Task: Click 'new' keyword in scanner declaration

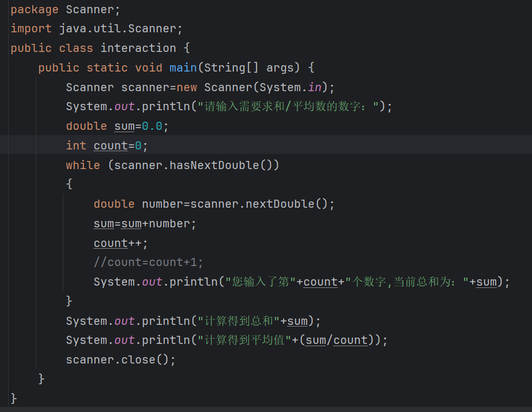Action: pos(187,87)
